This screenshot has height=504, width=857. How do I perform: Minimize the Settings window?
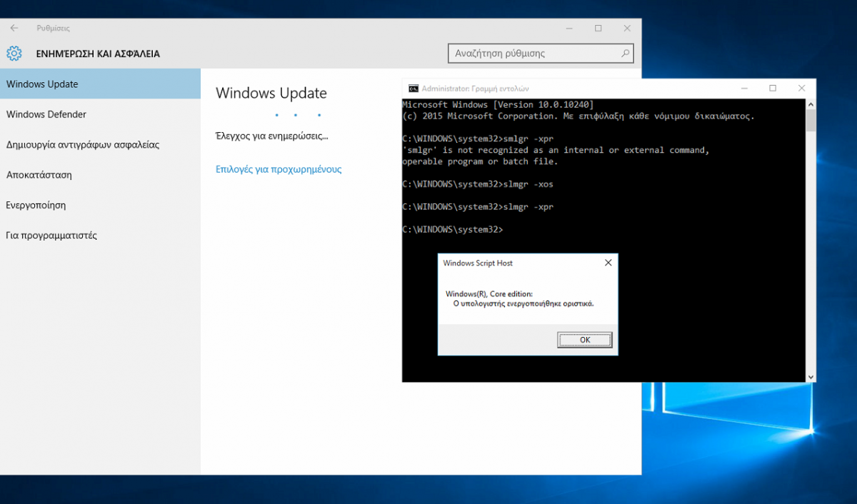click(x=570, y=29)
